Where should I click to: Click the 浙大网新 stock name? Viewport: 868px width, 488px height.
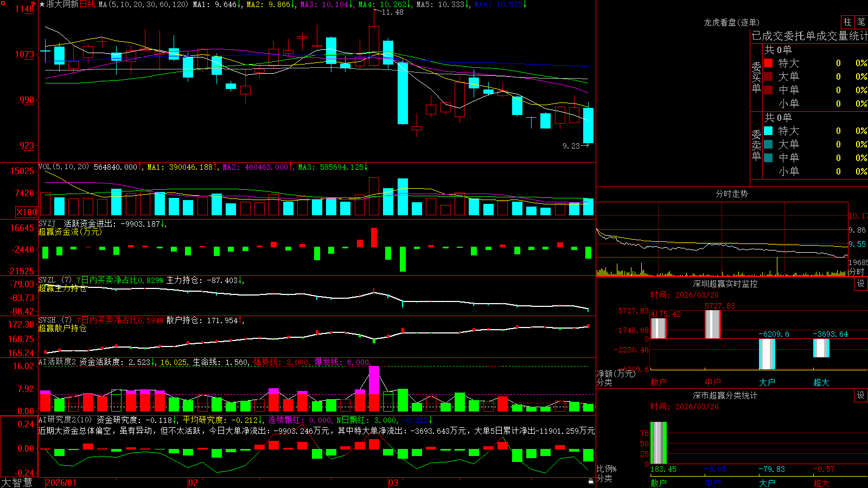[62, 4]
